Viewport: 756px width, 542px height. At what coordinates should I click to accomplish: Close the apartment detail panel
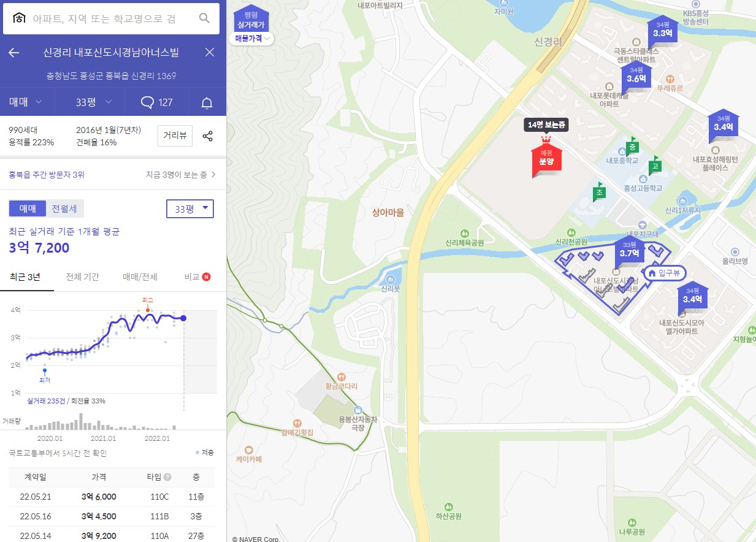[x=210, y=52]
